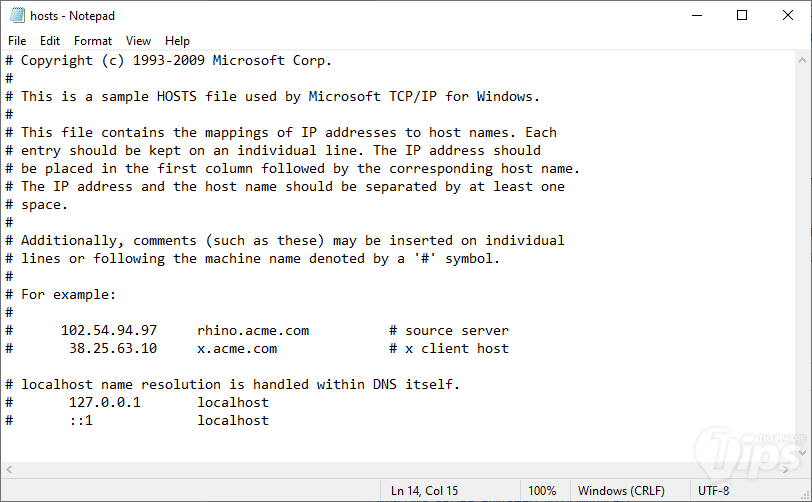Place cursor on the 127.0.0.1 address
The width and height of the screenshot is (812, 502).
coord(105,402)
